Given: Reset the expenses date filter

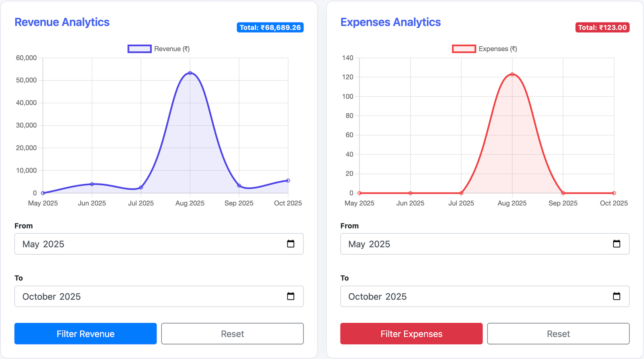Looking at the screenshot, I should coord(558,334).
